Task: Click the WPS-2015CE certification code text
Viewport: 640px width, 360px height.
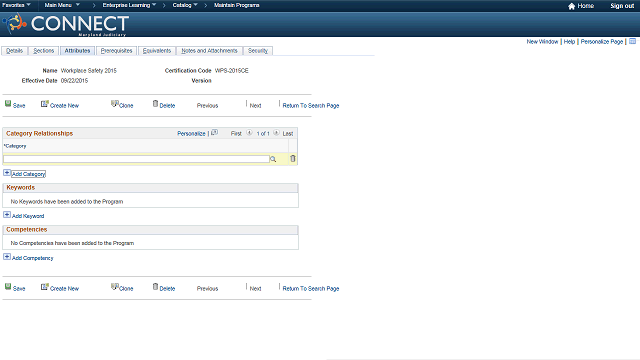Action: click(232, 71)
